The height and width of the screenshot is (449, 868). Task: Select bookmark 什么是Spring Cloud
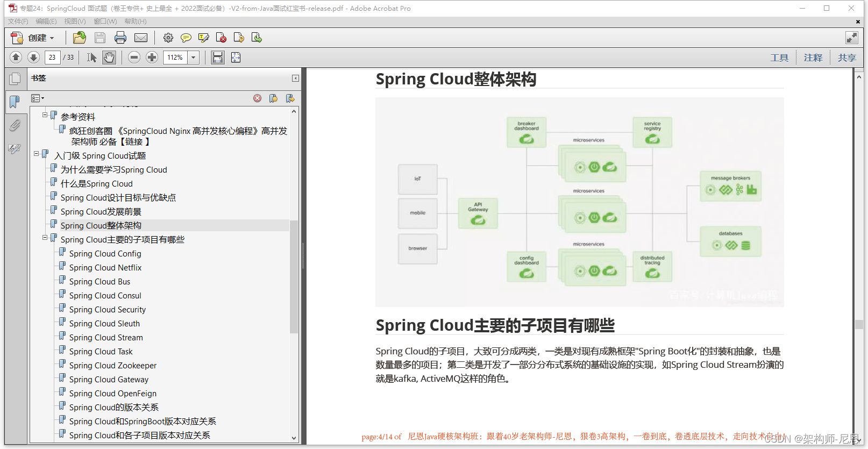96,184
